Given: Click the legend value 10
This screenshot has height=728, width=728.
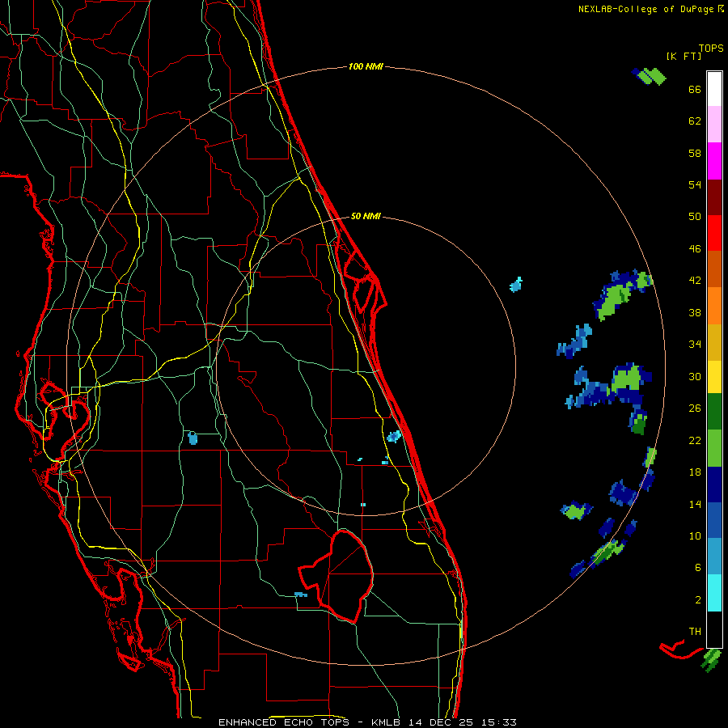Looking at the screenshot, I should click(695, 535).
